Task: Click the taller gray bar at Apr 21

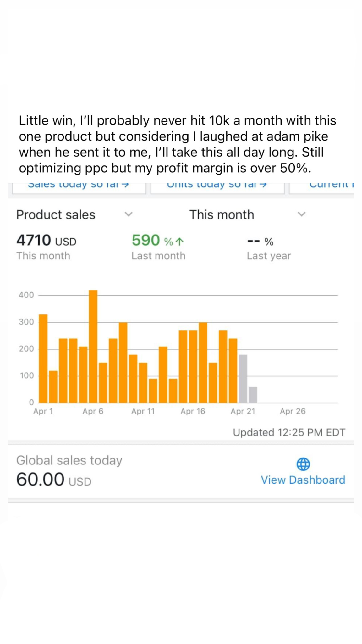Action: coord(243,379)
